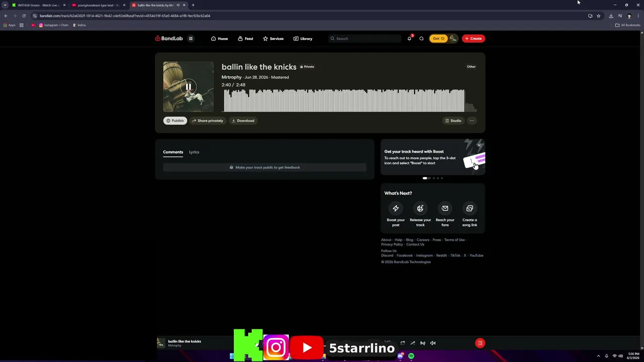Viewport: 644px width, 362px height.
Task: Click the mute icon beside shuffle
Action: 423,343
